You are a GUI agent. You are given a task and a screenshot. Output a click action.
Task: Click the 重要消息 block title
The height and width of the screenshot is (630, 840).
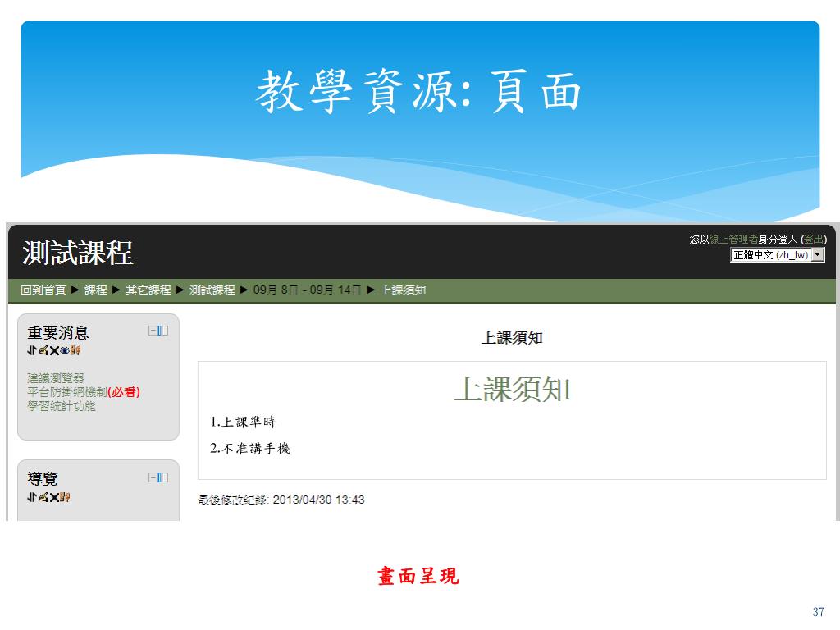[x=58, y=333]
